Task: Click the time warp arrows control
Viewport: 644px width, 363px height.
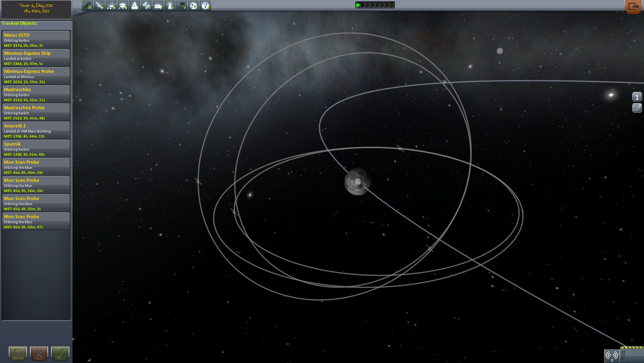Action: pos(375,5)
